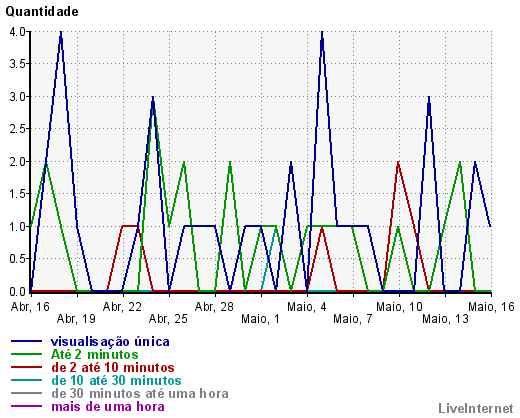Click the teal legend line swatch
This screenshot has height=418, width=520.
coord(26,380)
